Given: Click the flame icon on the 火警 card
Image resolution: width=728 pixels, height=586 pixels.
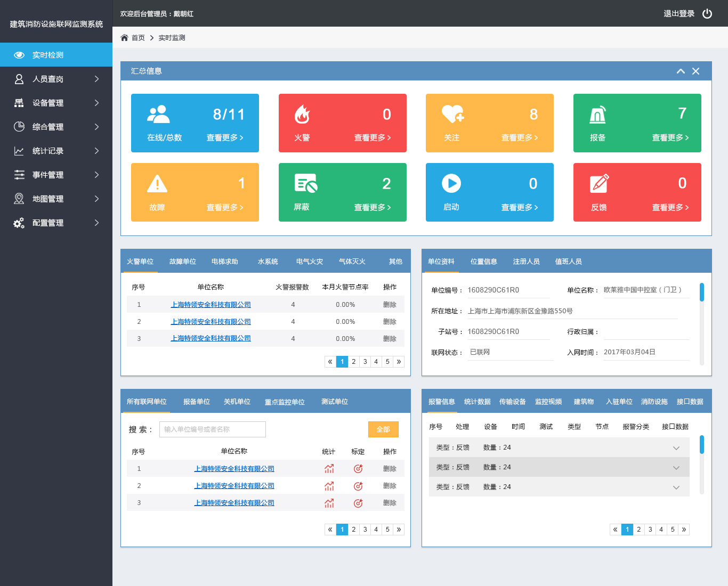Looking at the screenshot, I should [x=302, y=114].
